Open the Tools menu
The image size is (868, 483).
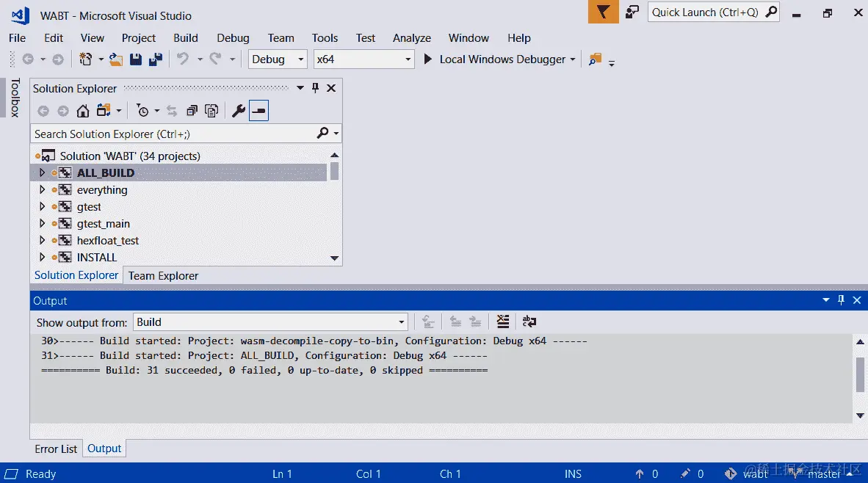[325, 37]
